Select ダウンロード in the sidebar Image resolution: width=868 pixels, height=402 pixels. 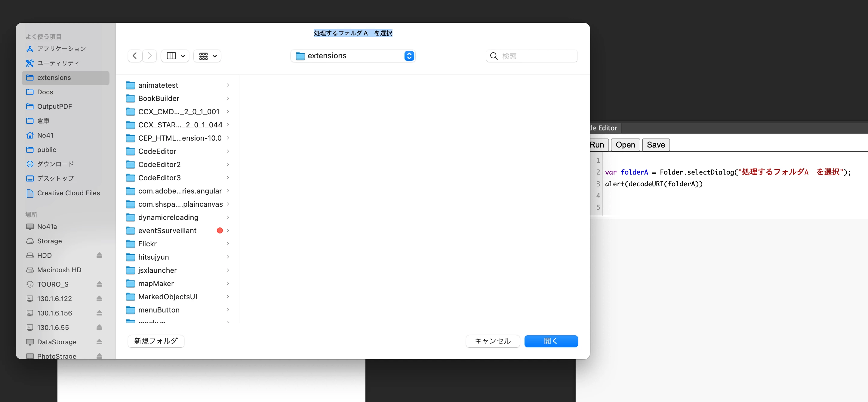pyautogui.click(x=55, y=164)
